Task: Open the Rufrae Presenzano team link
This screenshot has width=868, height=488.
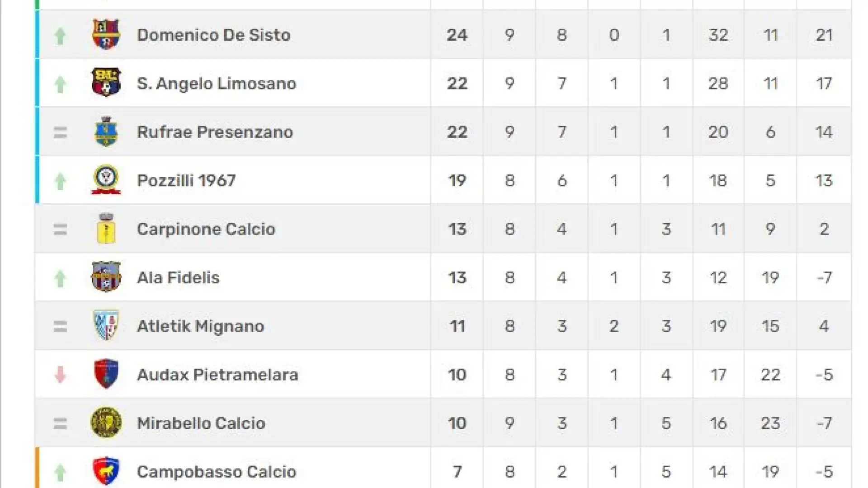Action: tap(215, 132)
